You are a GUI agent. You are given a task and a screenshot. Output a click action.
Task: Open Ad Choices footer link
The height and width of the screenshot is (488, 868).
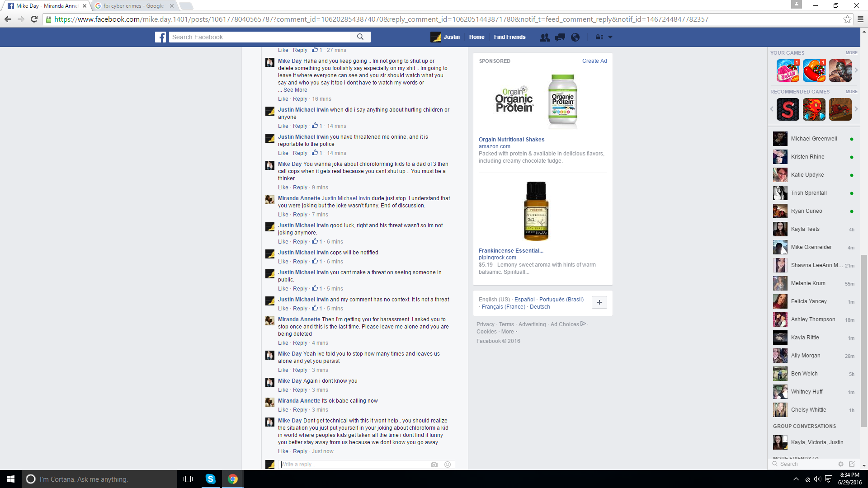[568, 324]
